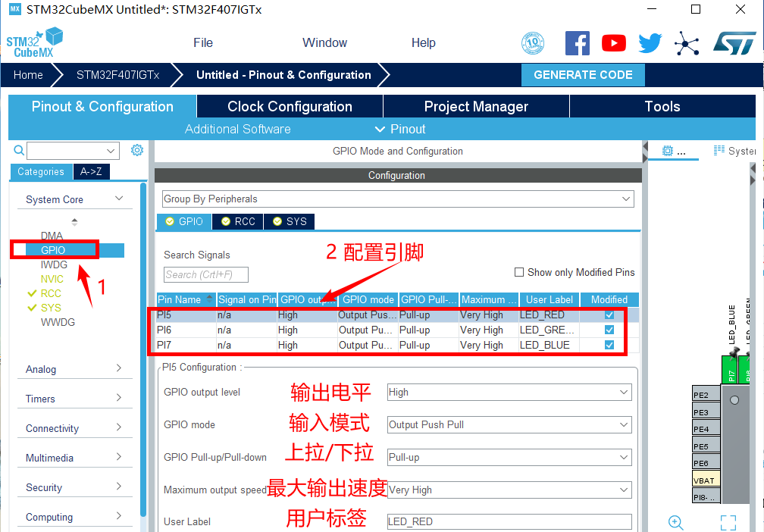This screenshot has width=764, height=532.
Task: Click the ST community network icon
Action: (x=687, y=43)
